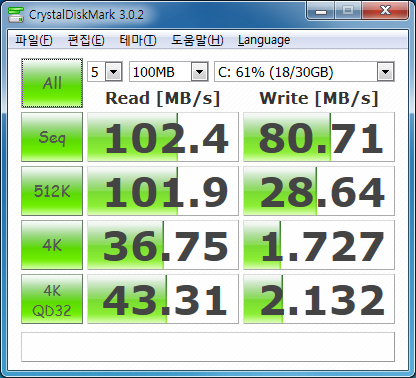416x378 pixels.
Task: Open the 테마(T) menu
Action: pyautogui.click(x=138, y=40)
